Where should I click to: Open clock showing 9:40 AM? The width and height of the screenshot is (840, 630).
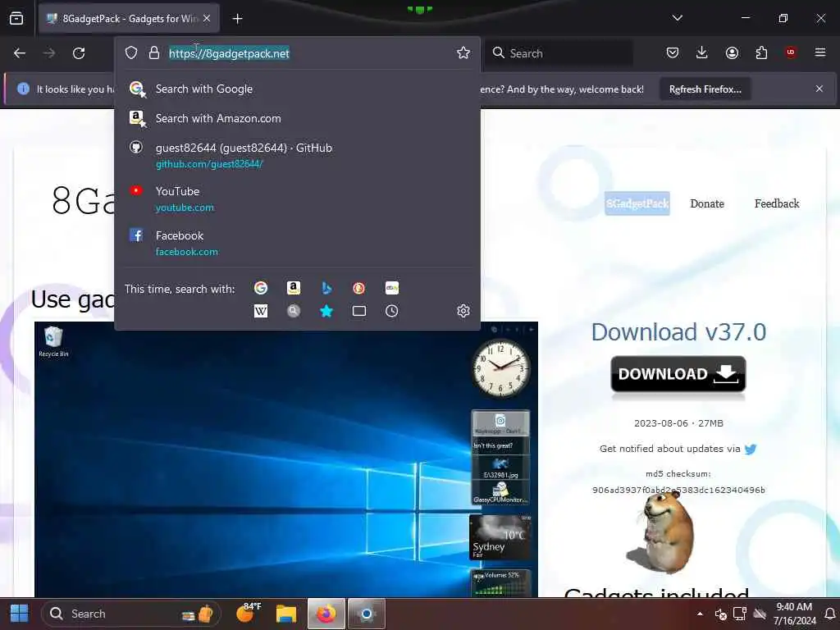tap(794, 614)
